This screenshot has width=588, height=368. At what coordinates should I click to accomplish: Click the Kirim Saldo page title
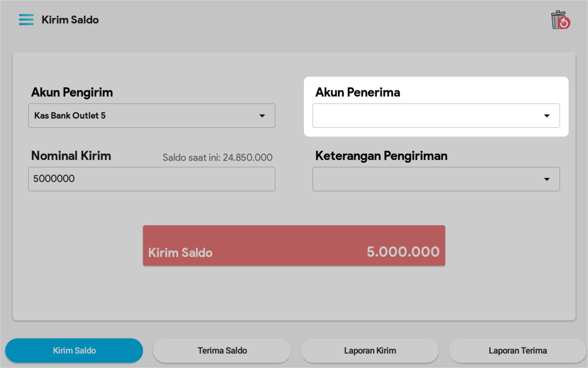click(70, 20)
